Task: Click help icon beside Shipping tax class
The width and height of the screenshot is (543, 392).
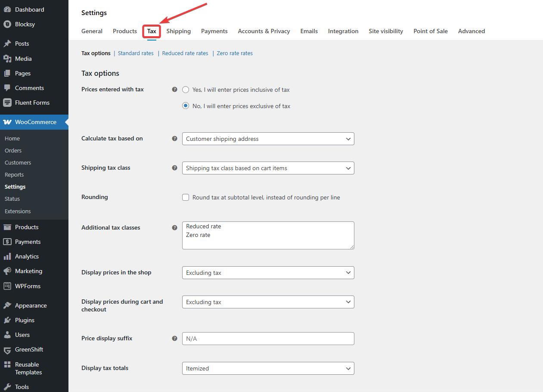Action: 174,168
